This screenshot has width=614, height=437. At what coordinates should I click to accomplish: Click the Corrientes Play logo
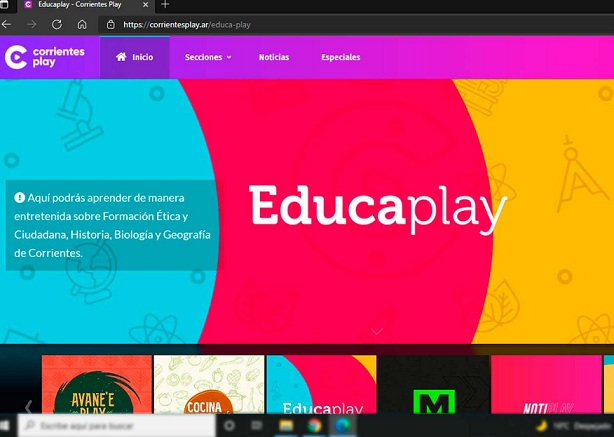tap(45, 57)
